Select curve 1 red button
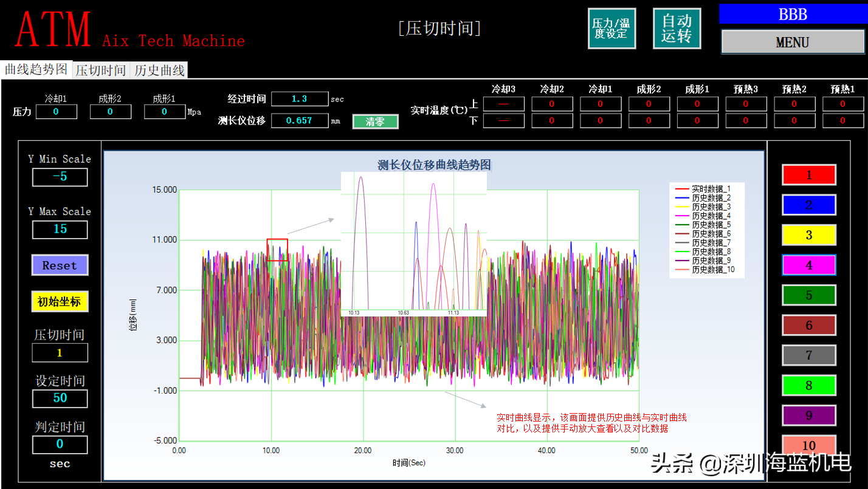This screenshot has height=489, width=868. (808, 175)
